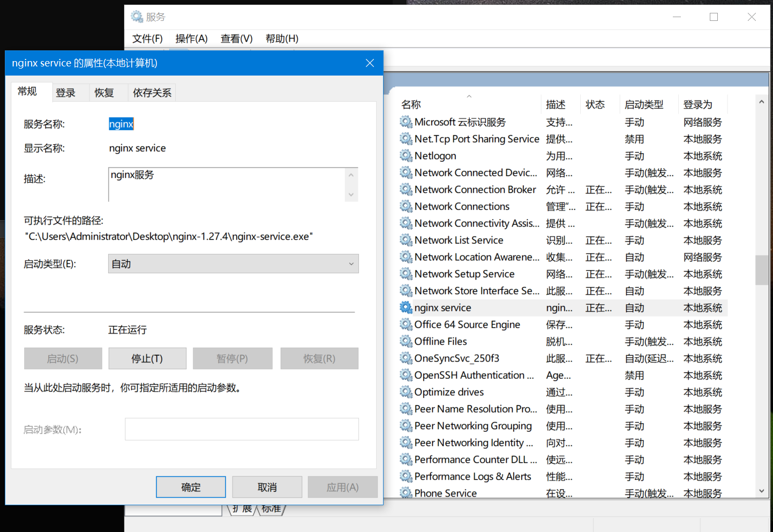Select the OneSyncSvc_250f3 service name
The image size is (773, 532).
point(457,358)
